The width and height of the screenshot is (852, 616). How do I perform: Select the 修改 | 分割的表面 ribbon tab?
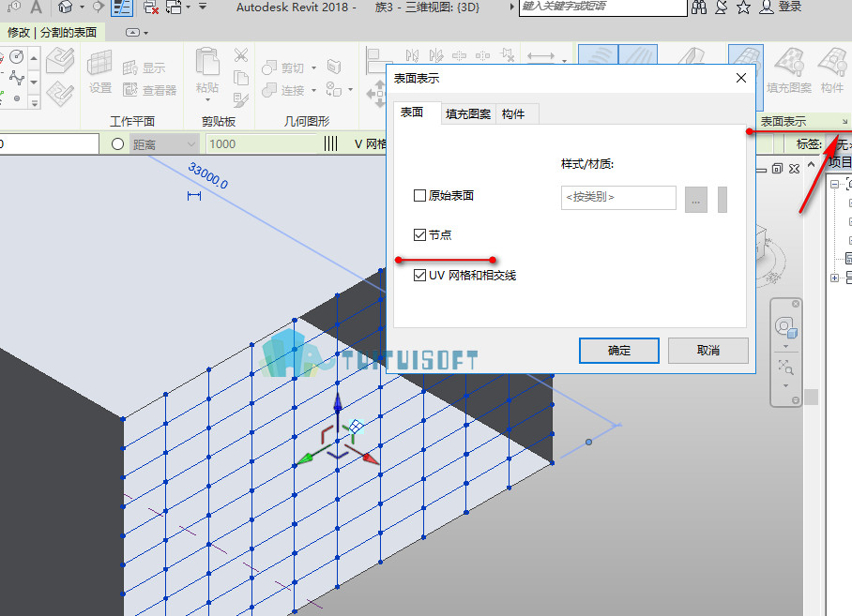53,33
